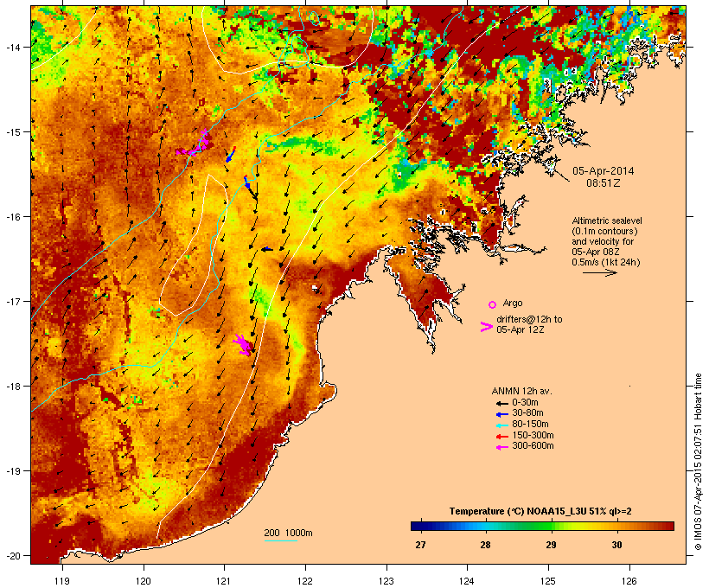Click longitude axis label 119
Viewport: 709px width, 588px height.
(62, 581)
